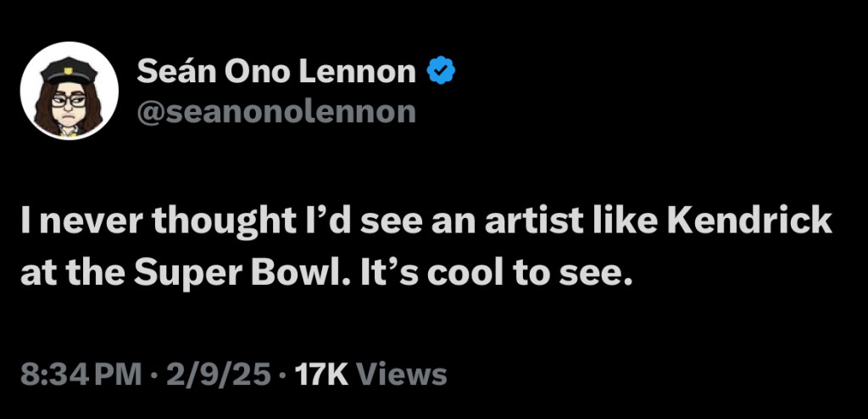Click the glasses on the avatar cartoon
The height and width of the screenshot is (419, 868).
pos(69,100)
